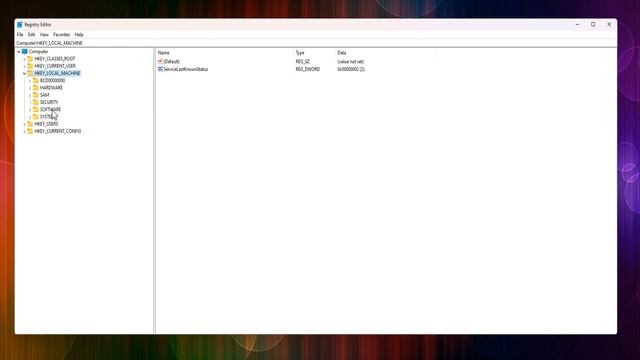Expand the HARDWARE subkey
Screen dimensions: 640x360
[x=30, y=88]
